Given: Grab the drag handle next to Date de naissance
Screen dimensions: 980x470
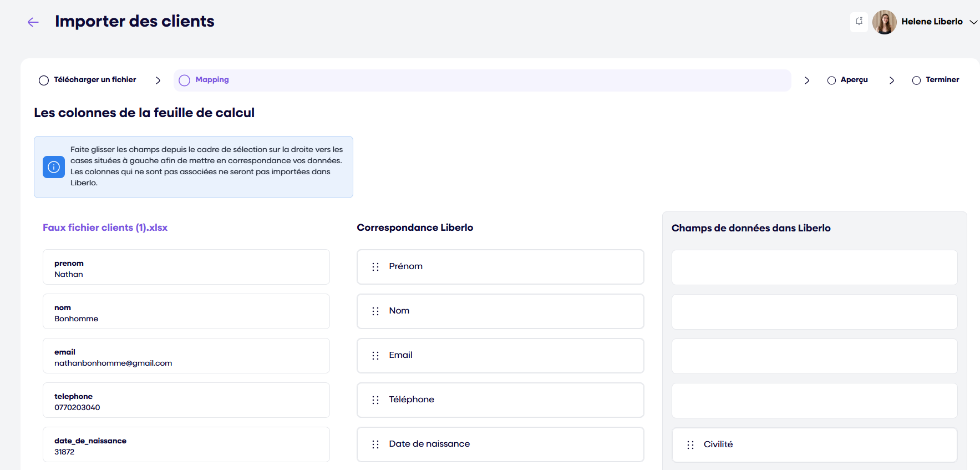Looking at the screenshot, I should point(375,444).
